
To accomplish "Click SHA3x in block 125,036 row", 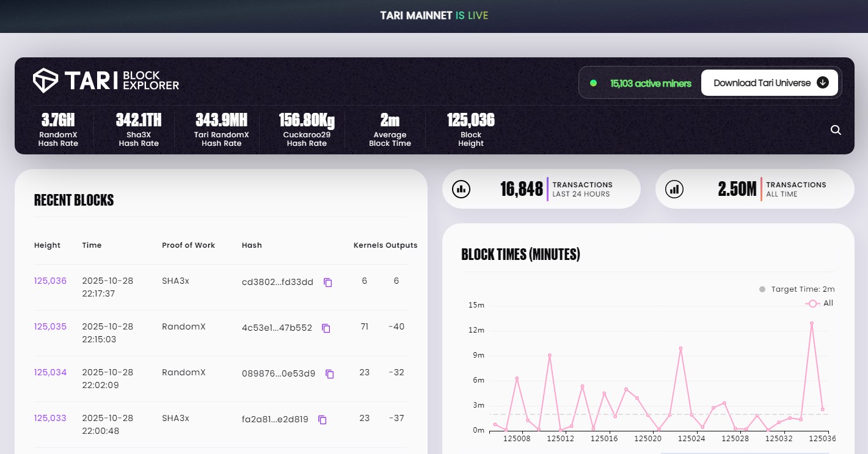I will click(175, 281).
